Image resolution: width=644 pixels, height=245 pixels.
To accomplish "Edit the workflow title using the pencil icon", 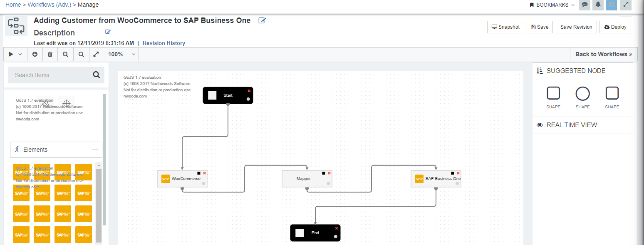I will [x=262, y=20].
